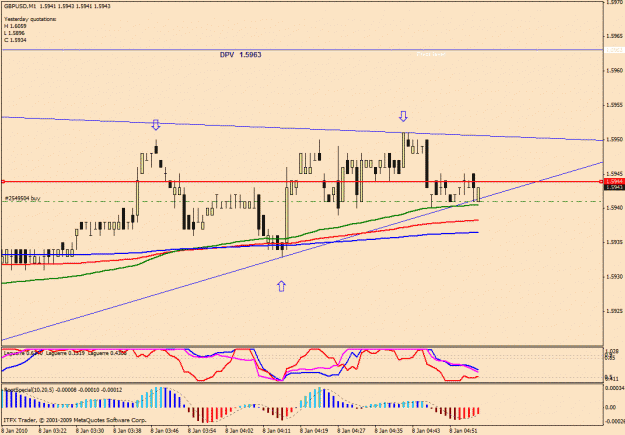
Task: Click the 8 Jan 2010 time label
Action: pyautogui.click(x=14, y=431)
